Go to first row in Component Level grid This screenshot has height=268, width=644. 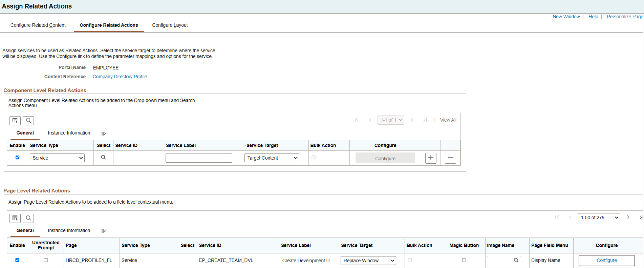(x=357, y=120)
